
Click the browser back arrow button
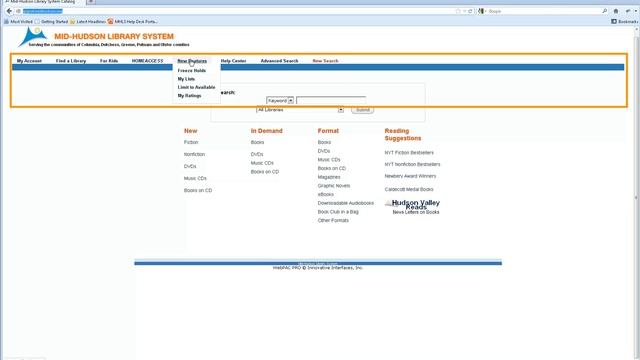(x=9, y=11)
